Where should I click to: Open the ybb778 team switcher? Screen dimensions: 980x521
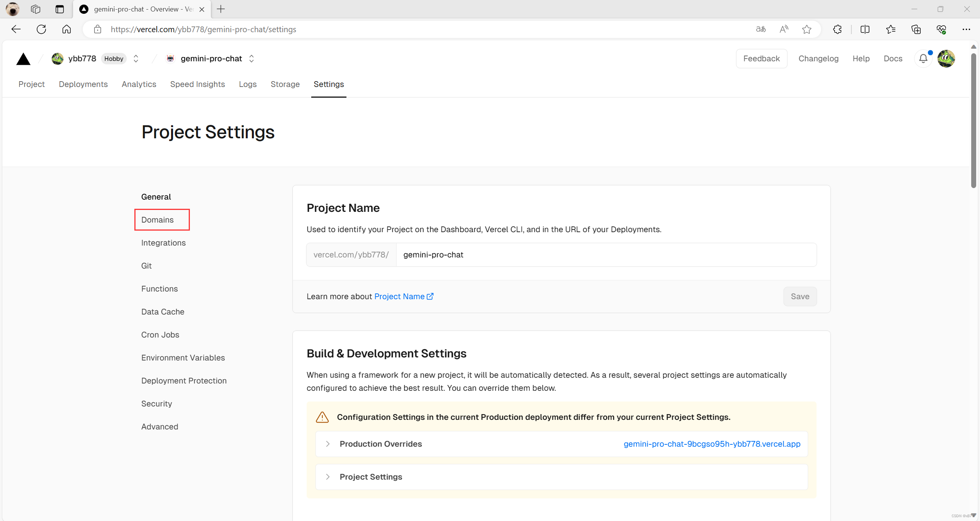coord(136,59)
